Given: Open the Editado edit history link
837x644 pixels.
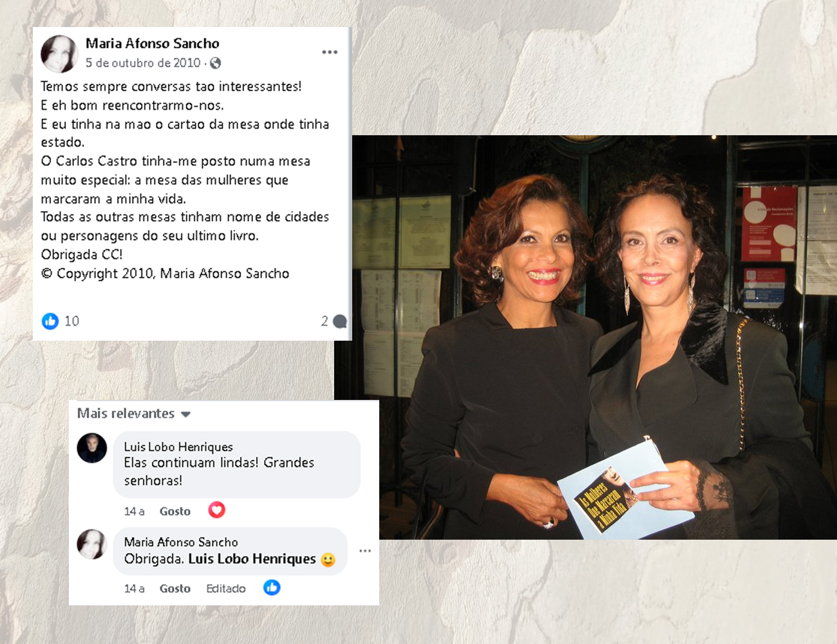Looking at the screenshot, I should point(226,589).
